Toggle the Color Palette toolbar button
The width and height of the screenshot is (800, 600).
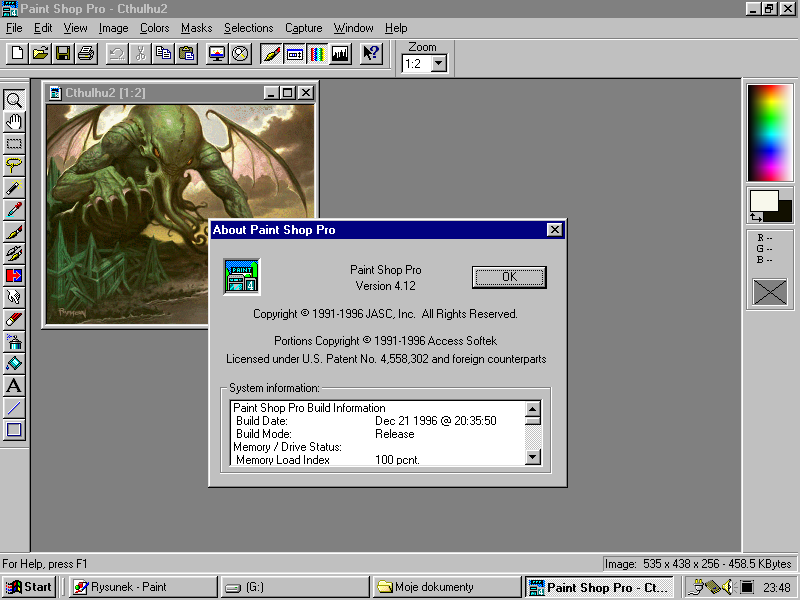click(318, 53)
